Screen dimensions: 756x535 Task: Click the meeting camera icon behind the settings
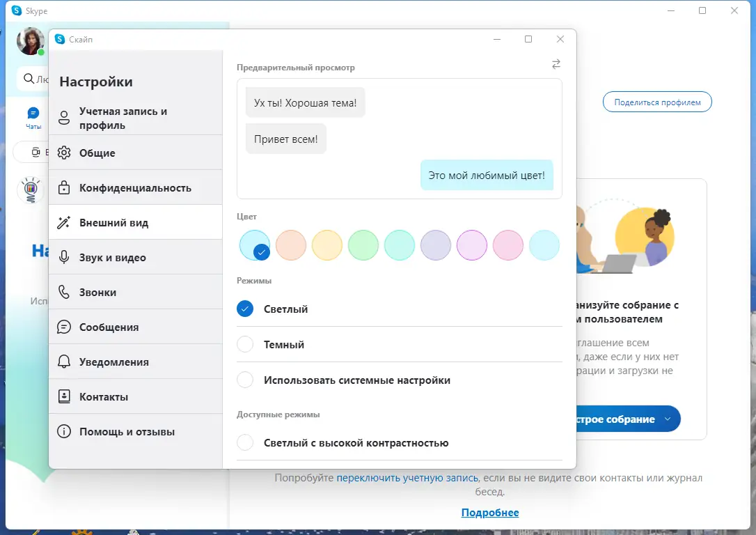[36, 153]
